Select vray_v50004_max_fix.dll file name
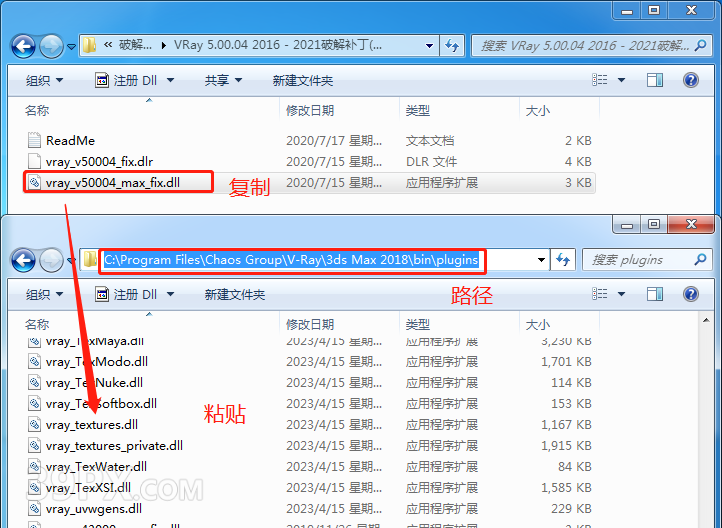Image resolution: width=722 pixels, height=528 pixels. (x=113, y=183)
